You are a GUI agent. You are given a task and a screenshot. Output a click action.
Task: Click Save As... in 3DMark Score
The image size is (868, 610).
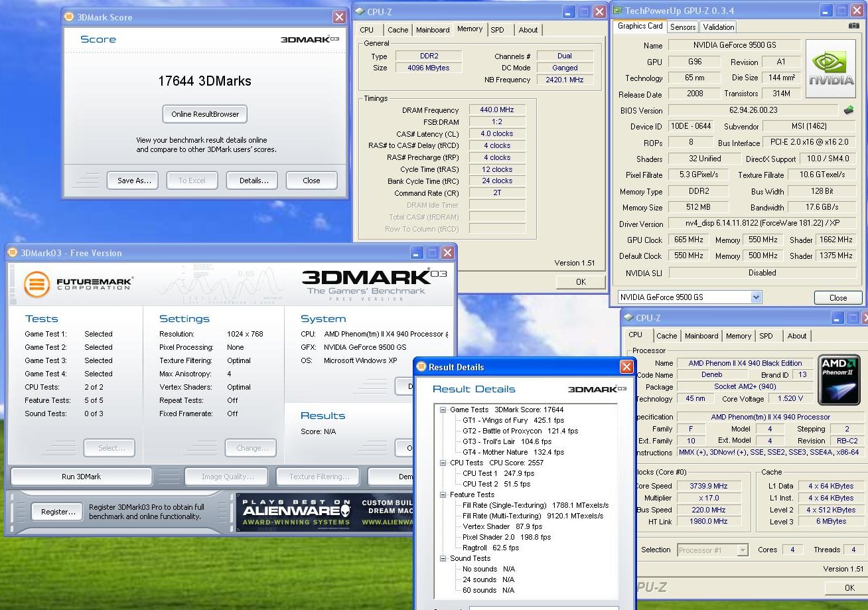pos(133,181)
